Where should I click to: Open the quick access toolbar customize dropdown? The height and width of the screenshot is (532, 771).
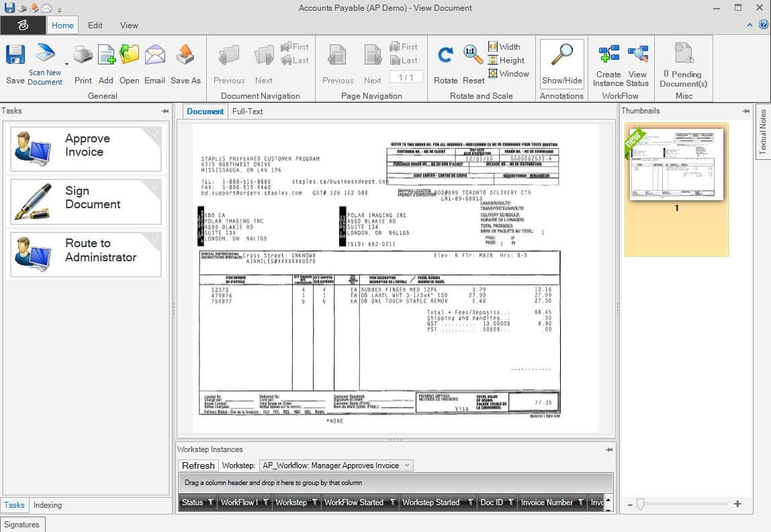[x=59, y=10]
